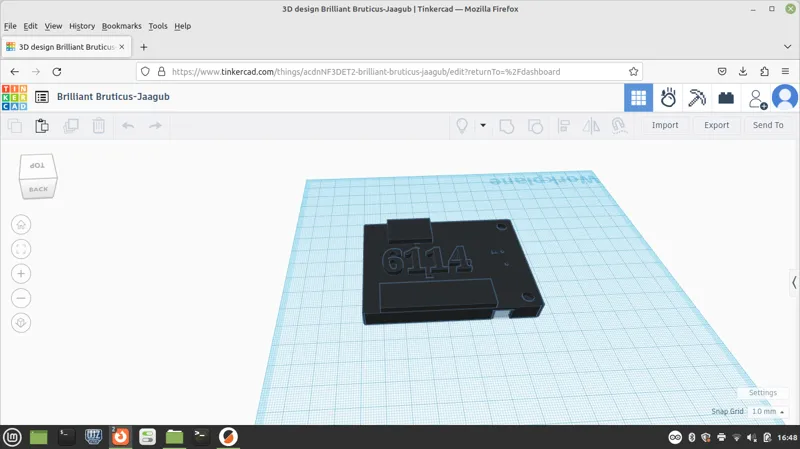Screen dimensions: 800x449
Task: Open the Blocks pickaxe mode
Action: (696, 97)
